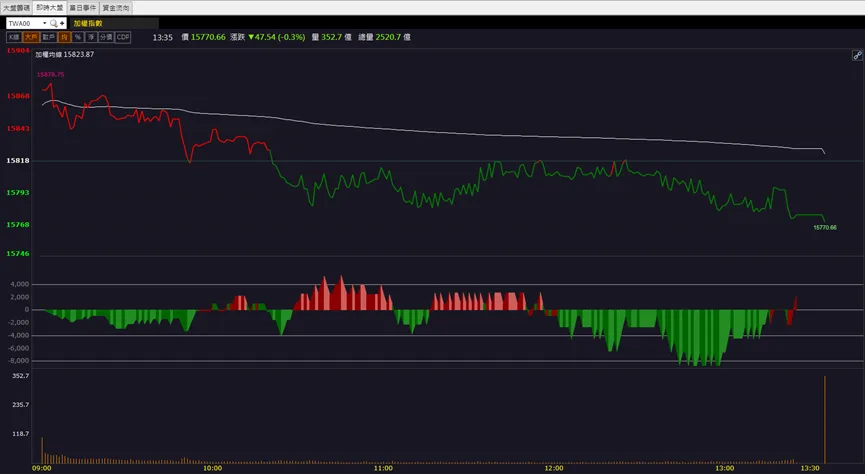Click the change value ▼47.54 (-0.3%)
This screenshot has height=474, width=865.
(x=276, y=37)
